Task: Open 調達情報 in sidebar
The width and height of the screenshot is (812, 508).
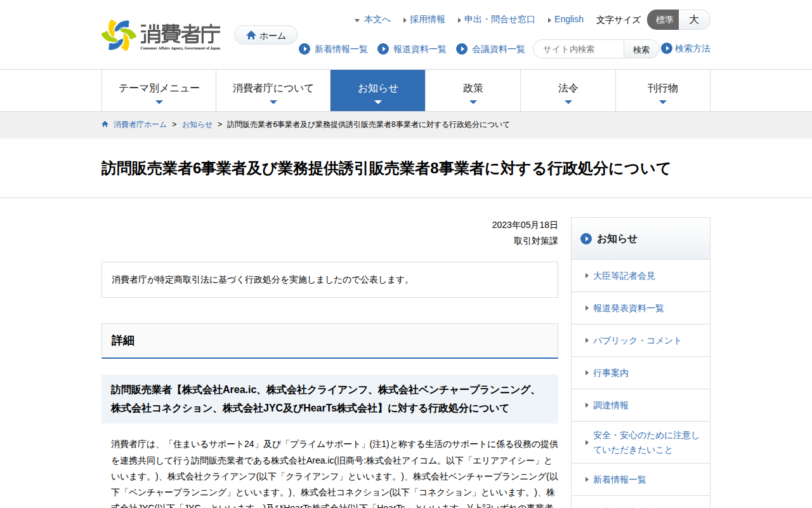Action: [641, 405]
